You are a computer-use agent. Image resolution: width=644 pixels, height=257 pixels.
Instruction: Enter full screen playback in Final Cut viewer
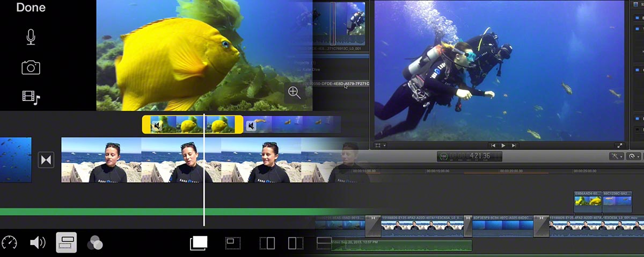619,145
